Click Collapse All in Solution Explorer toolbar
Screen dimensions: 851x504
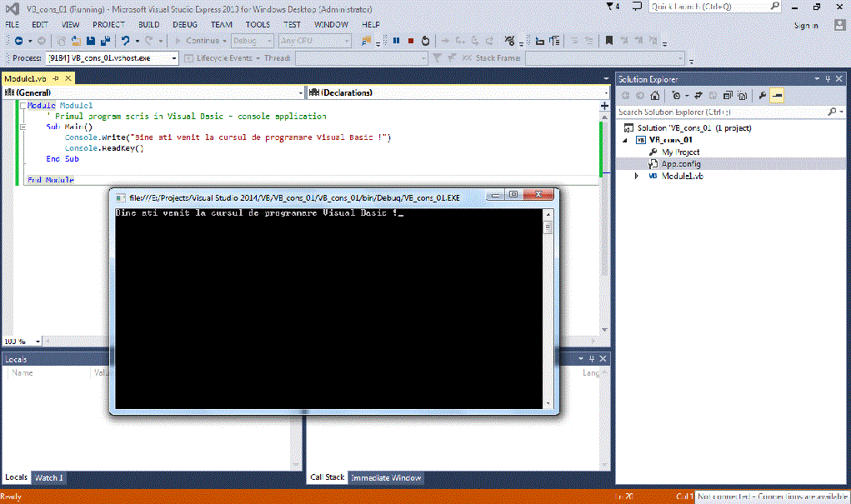tap(728, 96)
